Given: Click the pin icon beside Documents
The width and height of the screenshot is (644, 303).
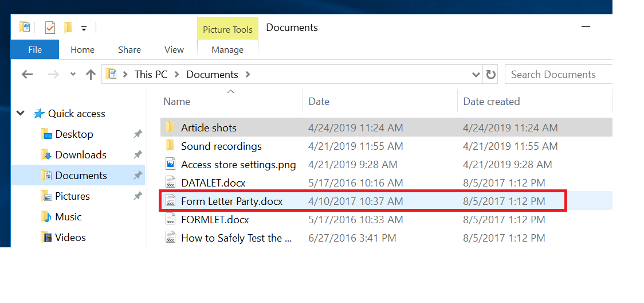Looking at the screenshot, I should click(x=138, y=176).
